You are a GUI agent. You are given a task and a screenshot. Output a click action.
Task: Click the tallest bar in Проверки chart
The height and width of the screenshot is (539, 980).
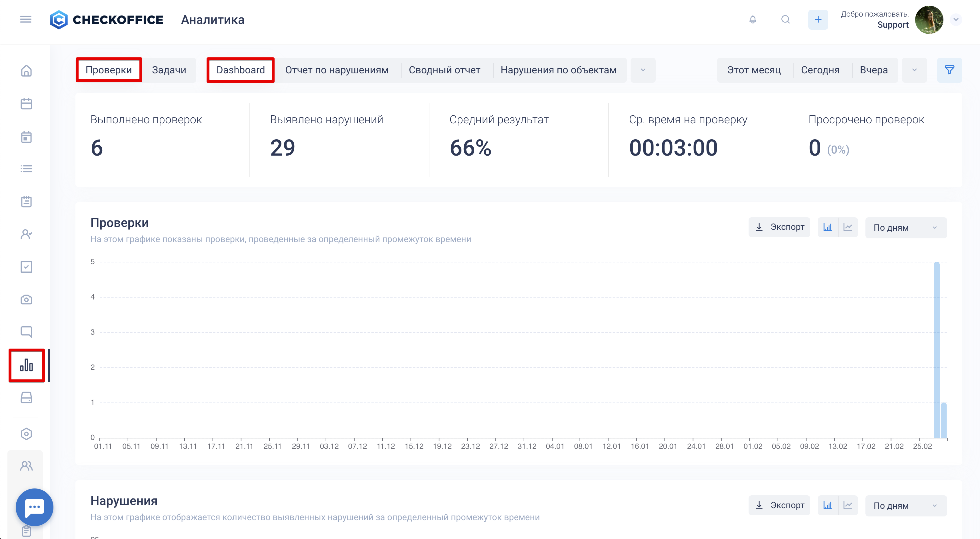[936, 350]
